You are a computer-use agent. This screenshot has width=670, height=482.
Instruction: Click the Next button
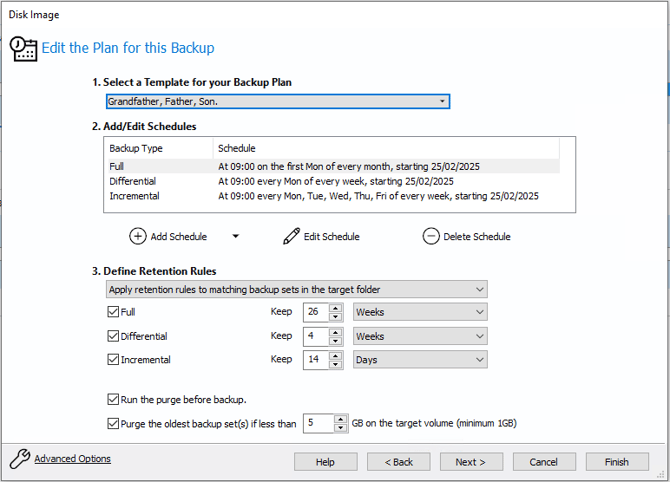coord(471,462)
